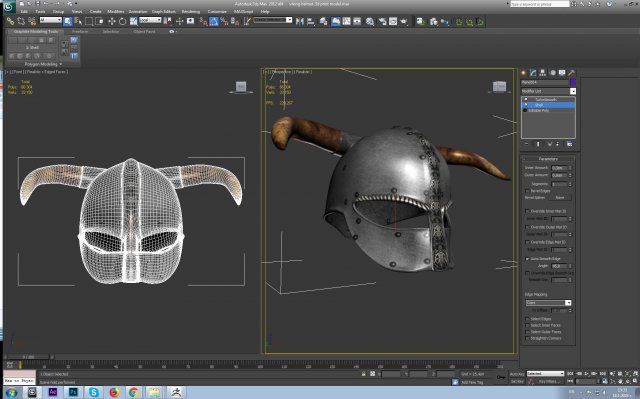Click Add Time Tag

(471, 382)
